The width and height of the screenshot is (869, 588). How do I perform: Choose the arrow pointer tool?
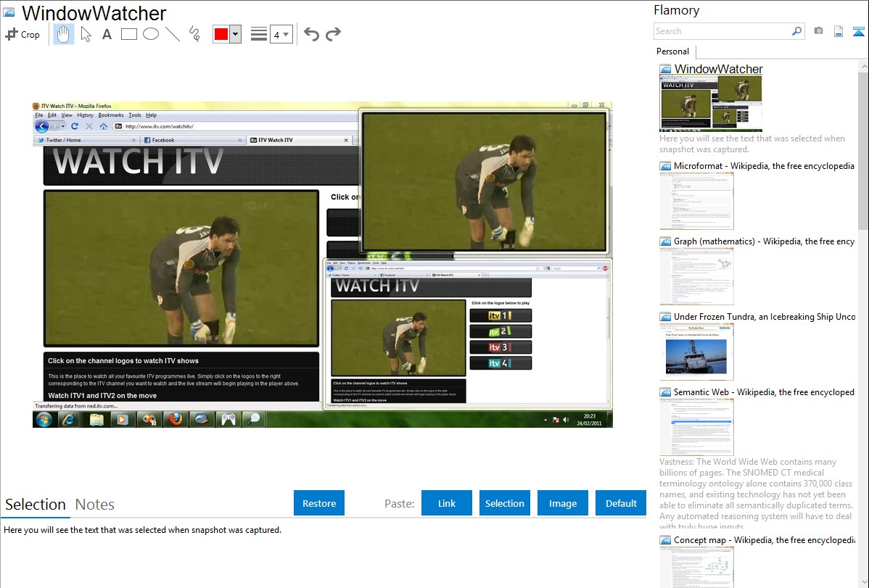tap(86, 34)
